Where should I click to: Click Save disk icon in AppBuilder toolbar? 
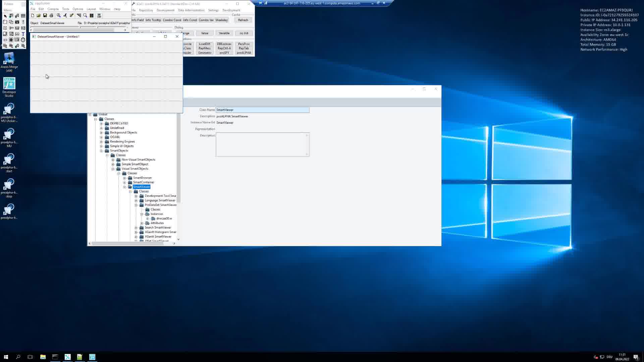click(45, 15)
